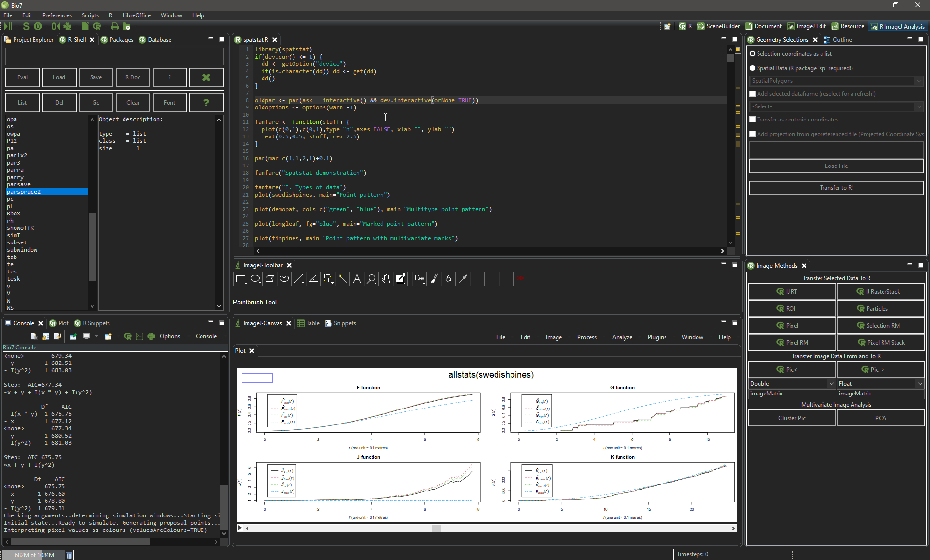The image size is (930, 560).
Task: Open the Float type dropdown
Action: tap(880, 384)
